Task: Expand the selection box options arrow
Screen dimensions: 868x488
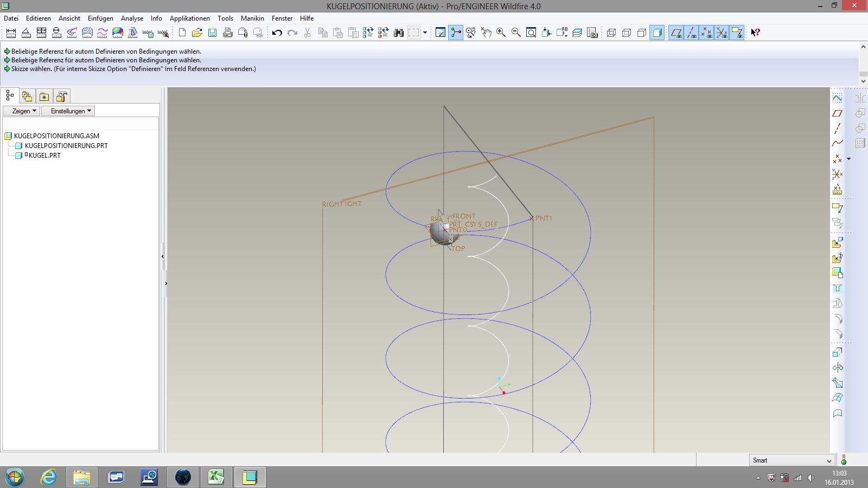Action: coord(425,33)
